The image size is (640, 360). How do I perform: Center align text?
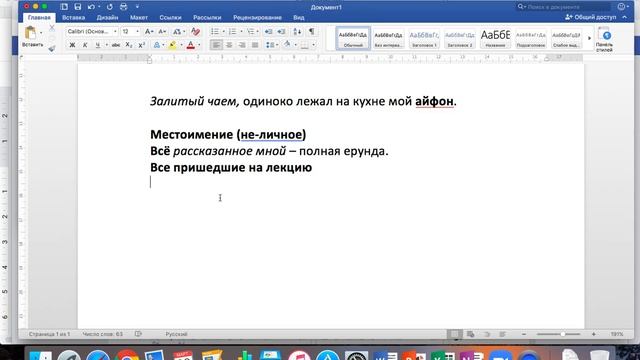(229, 45)
